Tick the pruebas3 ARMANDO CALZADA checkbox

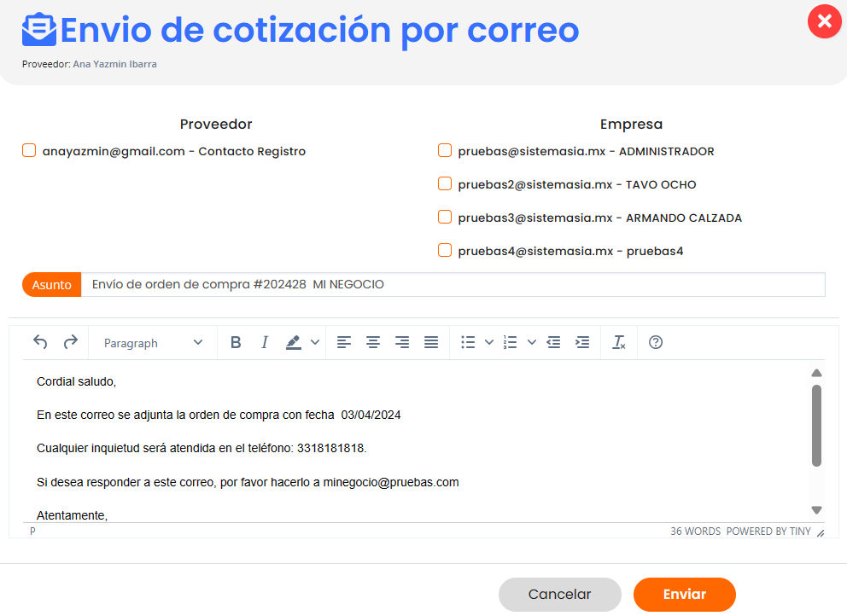[x=445, y=218]
